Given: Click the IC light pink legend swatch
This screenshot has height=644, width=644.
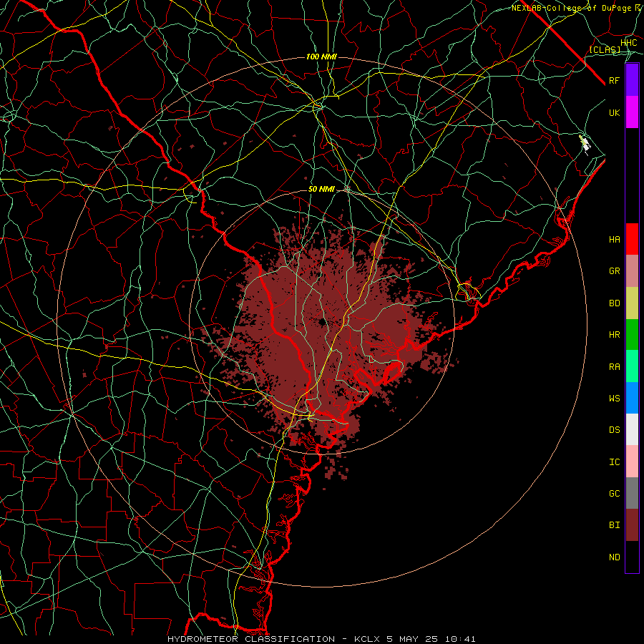Looking at the screenshot, I should pos(632,462).
